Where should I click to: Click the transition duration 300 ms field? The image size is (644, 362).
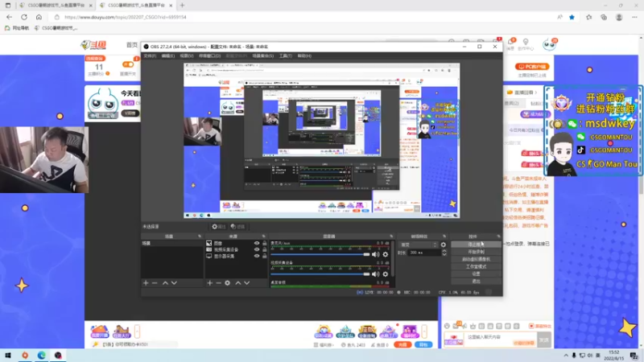tap(425, 253)
